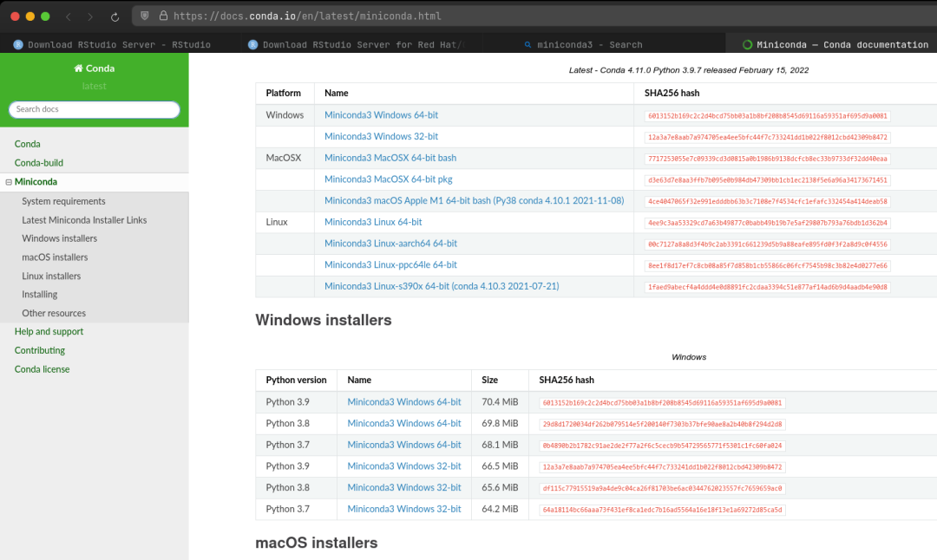
Task: Go to Windows installers in sidebar
Action: (x=60, y=238)
